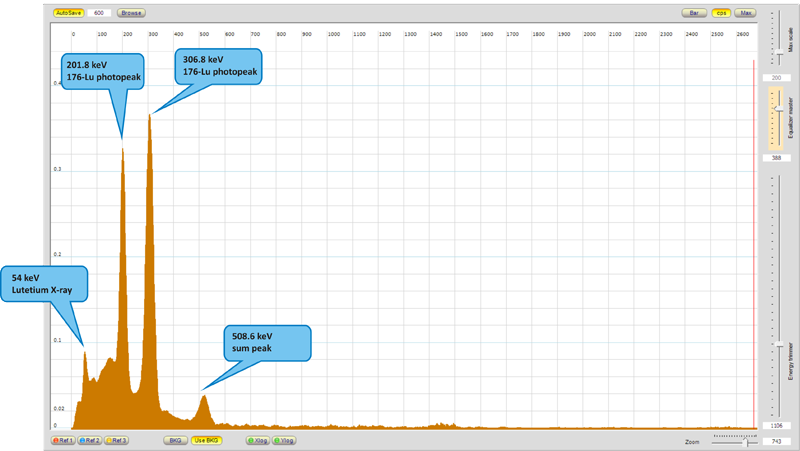Select the Ref 2 reference button

click(x=90, y=440)
